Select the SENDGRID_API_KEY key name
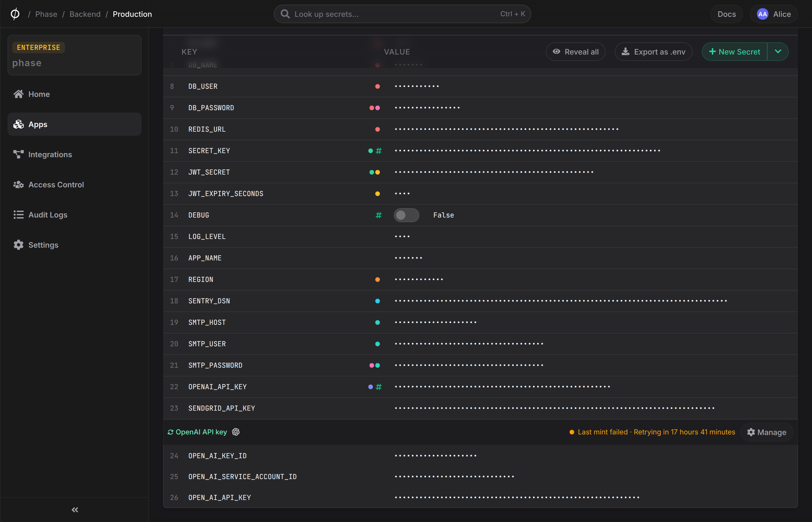 coord(222,408)
